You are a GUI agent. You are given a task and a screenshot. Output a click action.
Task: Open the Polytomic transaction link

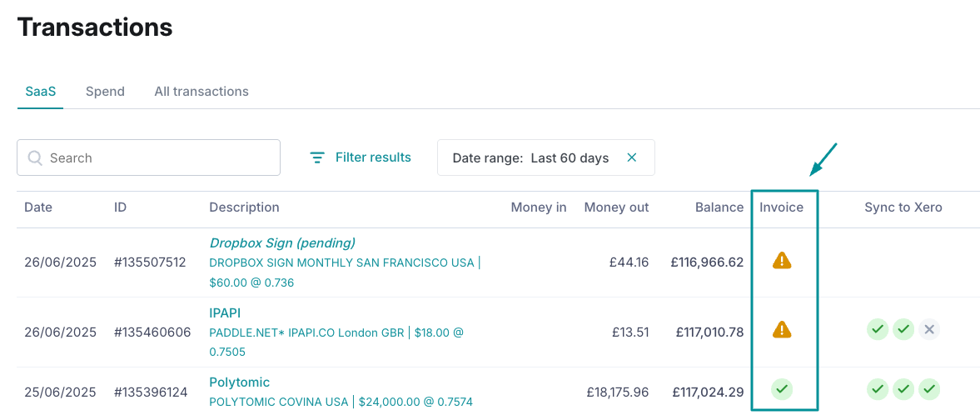(240, 382)
